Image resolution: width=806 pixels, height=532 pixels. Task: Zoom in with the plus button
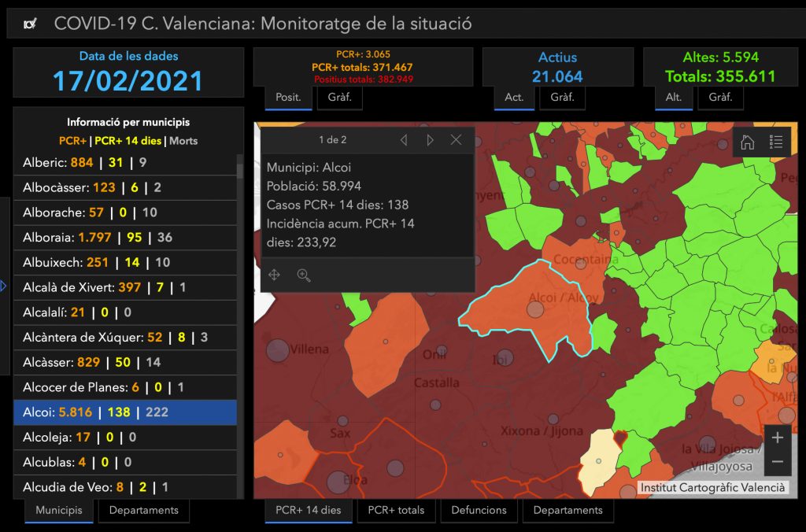777,438
